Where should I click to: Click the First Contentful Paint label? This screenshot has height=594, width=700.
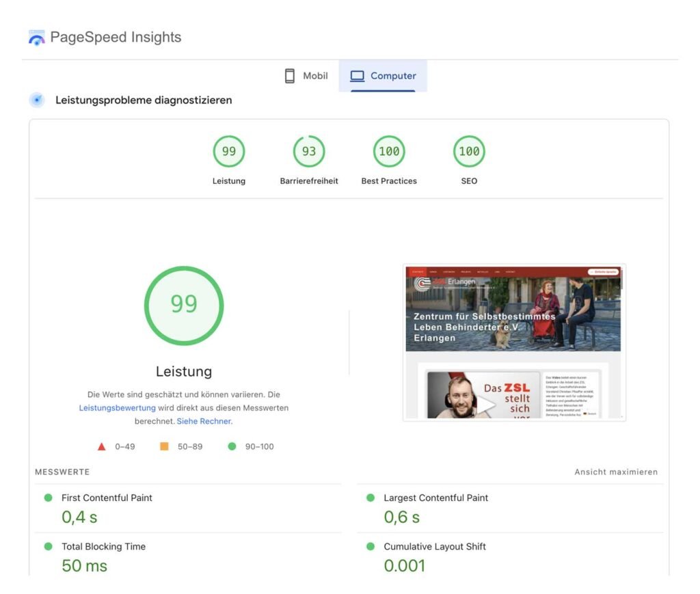(x=107, y=498)
